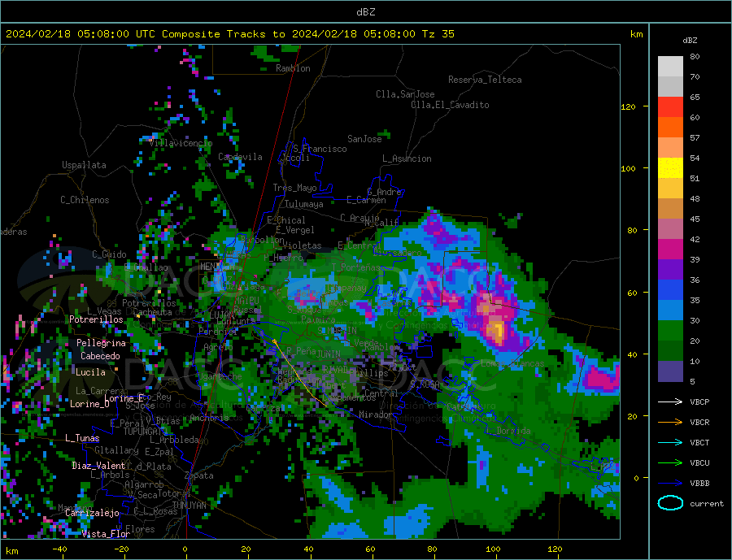The height and width of the screenshot is (560, 732).
Task: Pick the dark green 10-20 dBZ legend swatch
Action: tap(670, 351)
